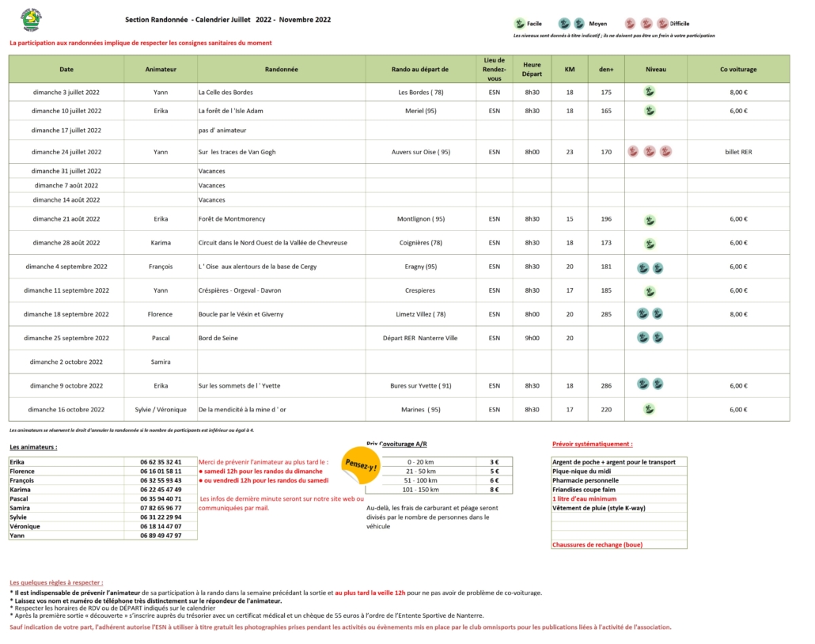Select the 'Meriel (95)' cell

[x=420, y=111]
